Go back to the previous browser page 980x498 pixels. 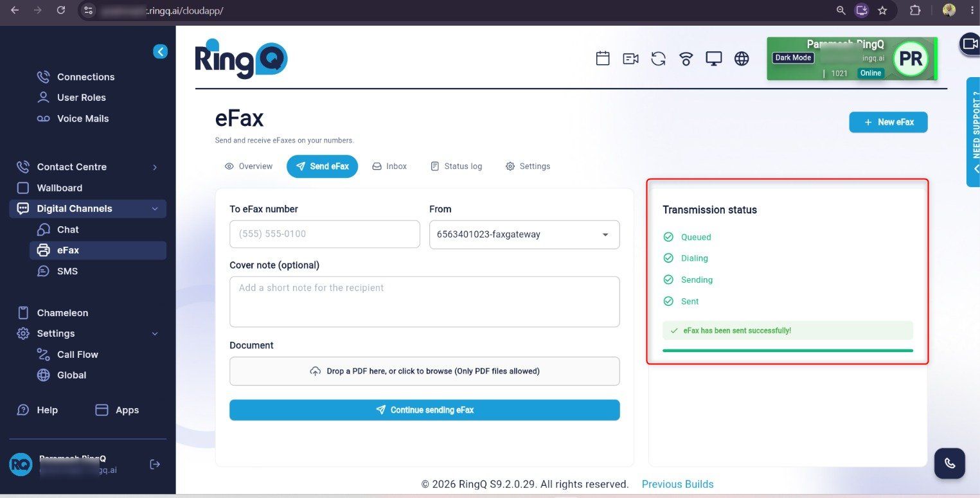click(x=15, y=10)
